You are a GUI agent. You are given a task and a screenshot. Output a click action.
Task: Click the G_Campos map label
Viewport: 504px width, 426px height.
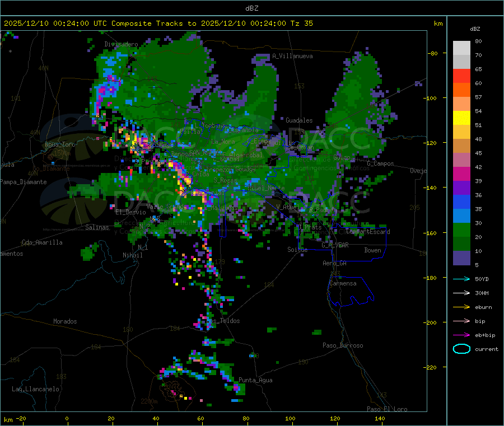click(x=380, y=163)
